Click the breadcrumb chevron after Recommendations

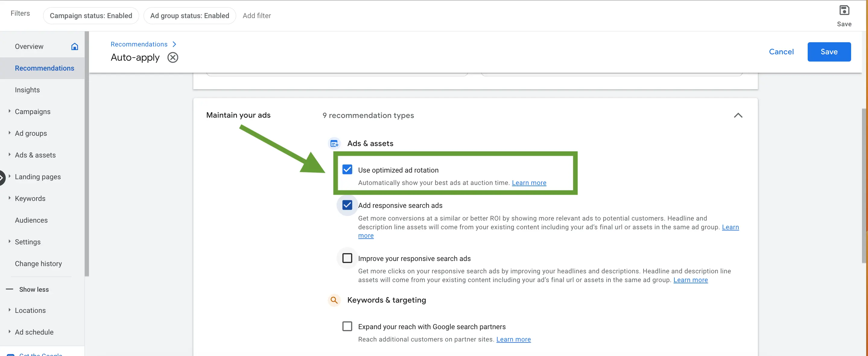(x=174, y=44)
